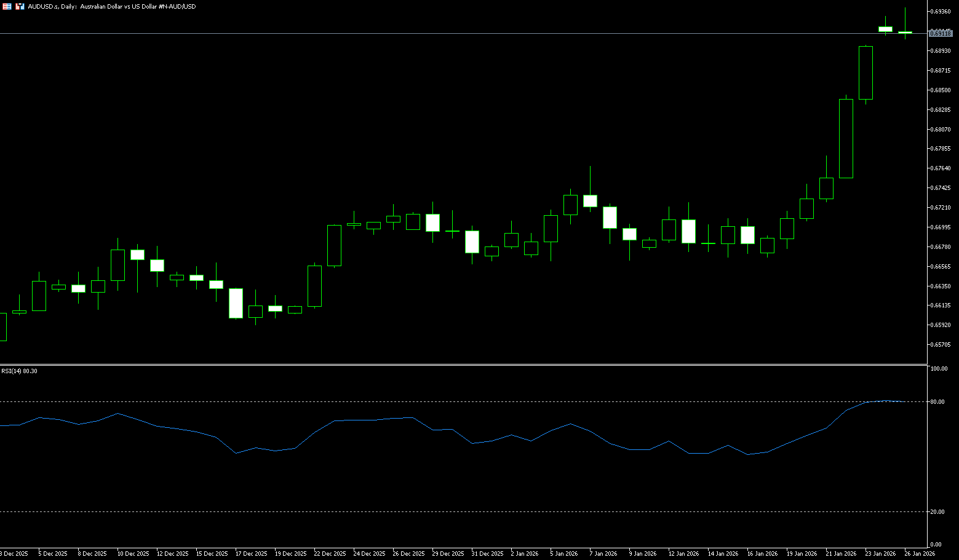Click the 100.00 RSI scale label

[x=939, y=369]
